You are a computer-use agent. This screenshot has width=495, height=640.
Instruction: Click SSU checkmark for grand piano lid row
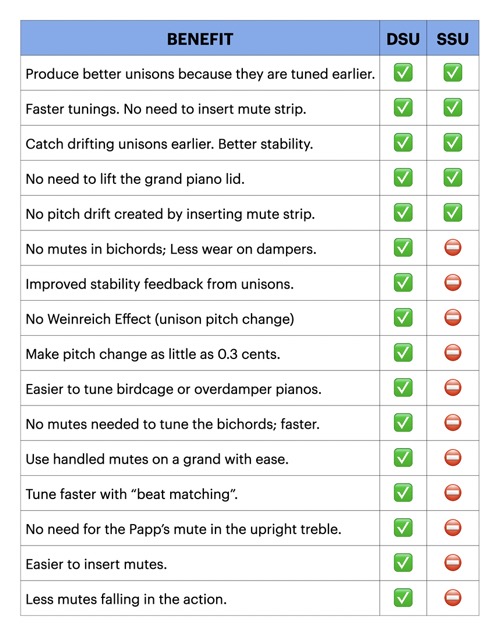(x=453, y=178)
